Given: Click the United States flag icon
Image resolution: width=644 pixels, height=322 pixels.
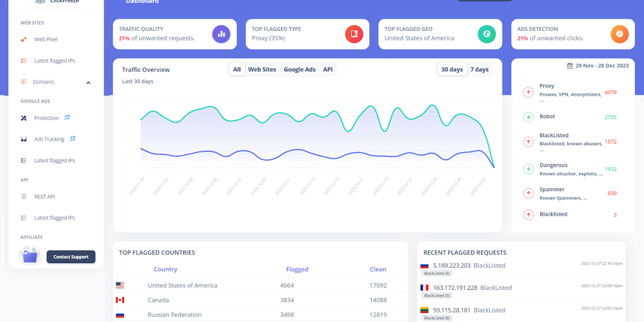Looking at the screenshot, I should coord(120,286).
